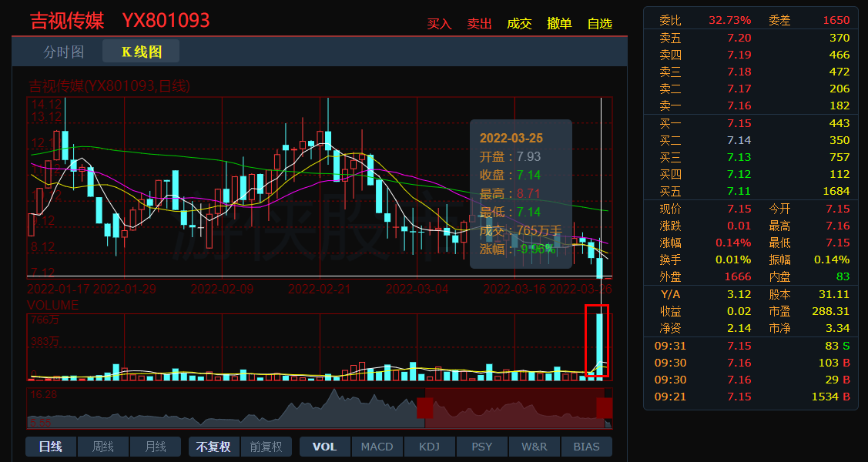Viewport: 868px width, 462px height.
Task: Show the VOL indicator
Action: [x=324, y=447]
